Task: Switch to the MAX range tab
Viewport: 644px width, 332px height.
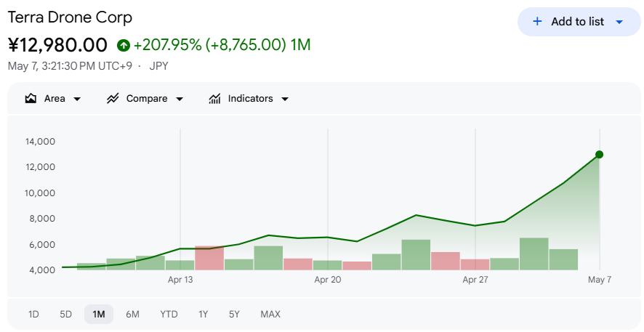Action: (x=270, y=315)
